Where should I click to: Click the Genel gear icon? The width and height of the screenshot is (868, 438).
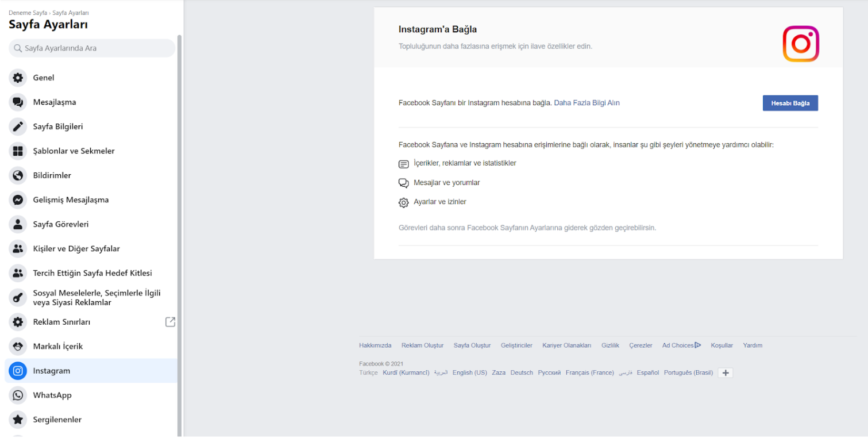[18, 78]
